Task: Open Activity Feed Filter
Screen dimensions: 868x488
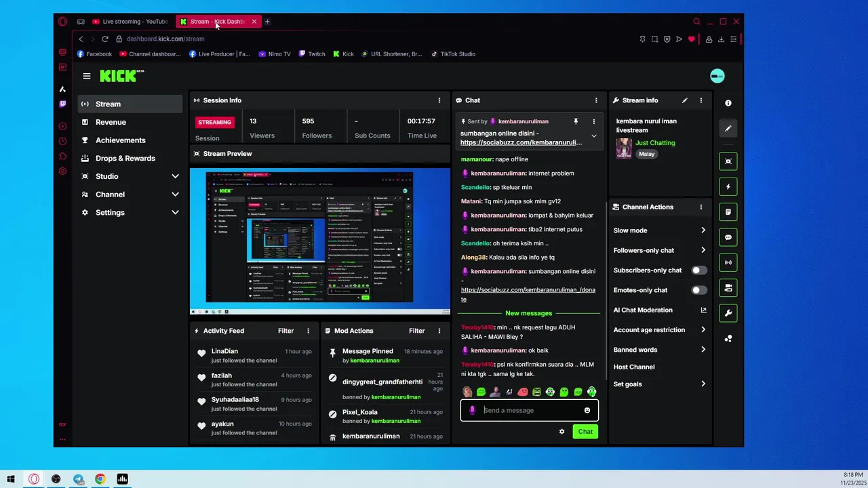Action: 285,331
